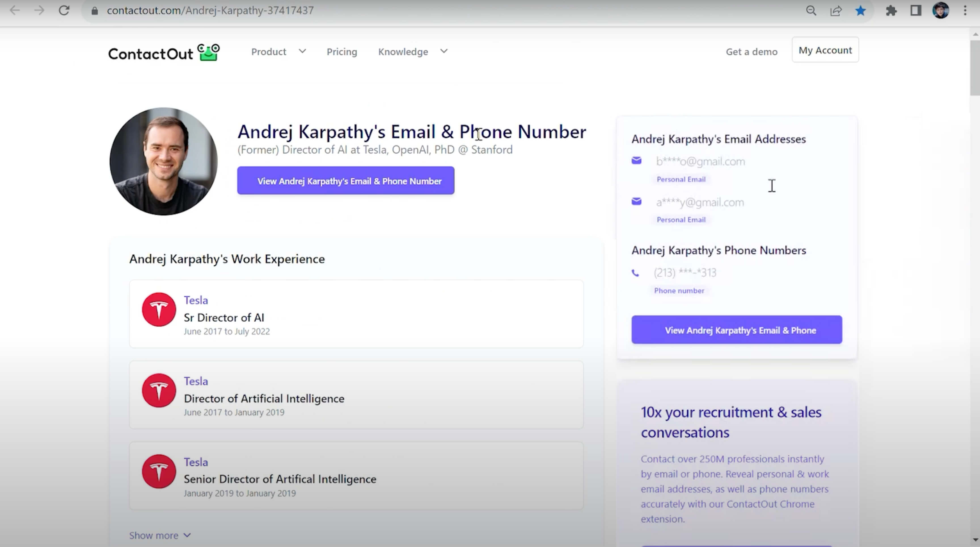This screenshot has height=547, width=980.
Task: Click the Andrej Karpathy profile photo
Action: tap(164, 161)
